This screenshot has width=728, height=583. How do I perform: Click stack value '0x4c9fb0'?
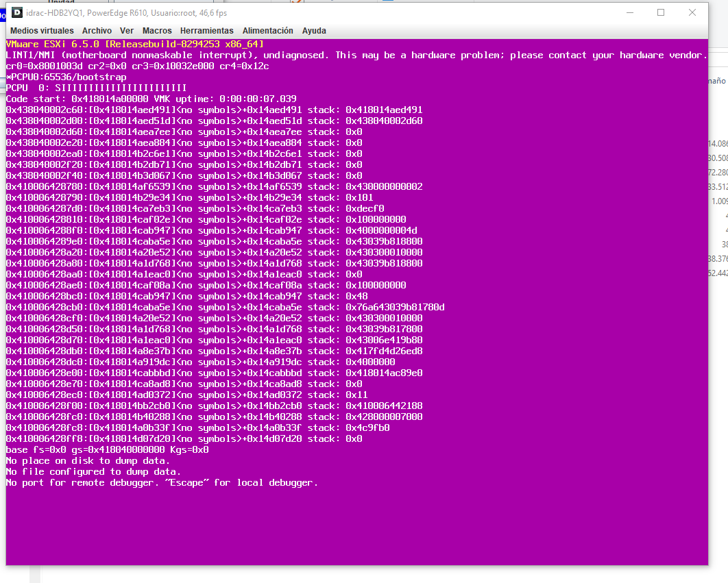(367, 428)
